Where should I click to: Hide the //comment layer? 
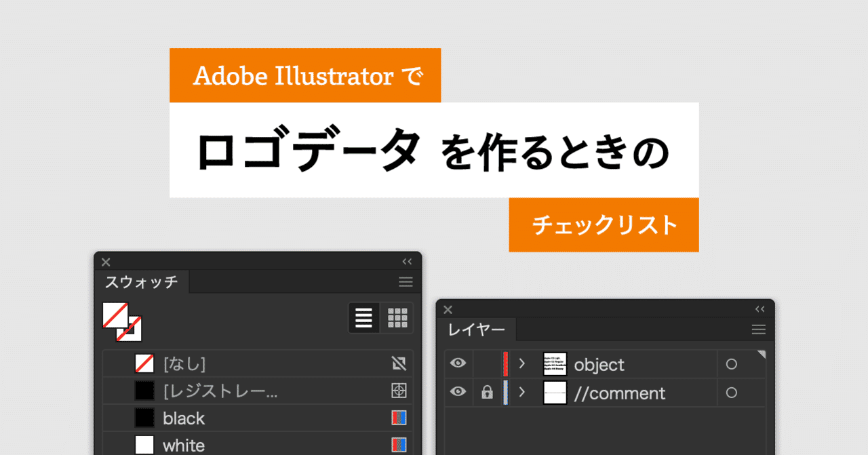tap(458, 393)
